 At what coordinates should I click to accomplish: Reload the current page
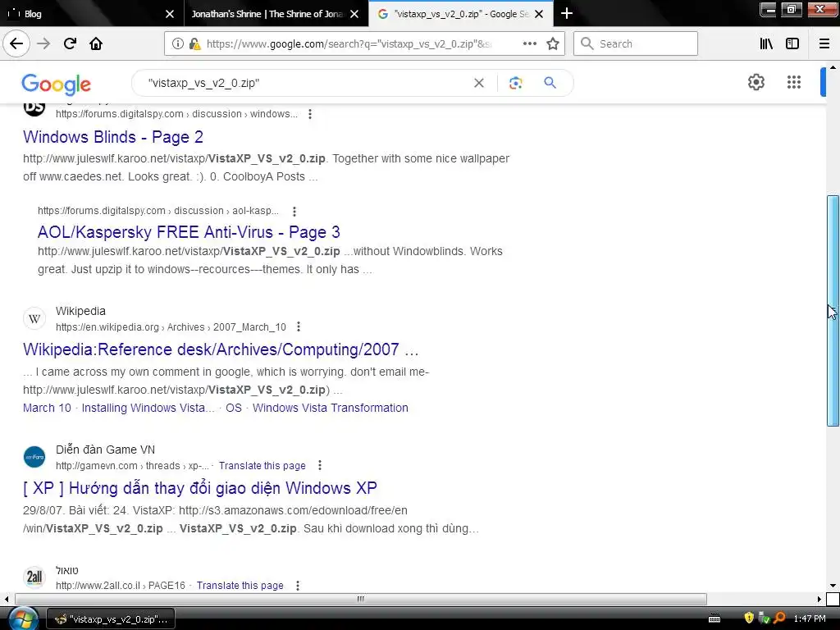tap(70, 43)
